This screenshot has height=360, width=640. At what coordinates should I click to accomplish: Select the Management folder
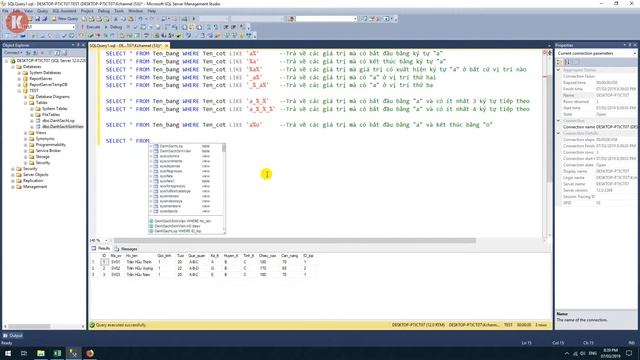pyautogui.click(x=35, y=187)
